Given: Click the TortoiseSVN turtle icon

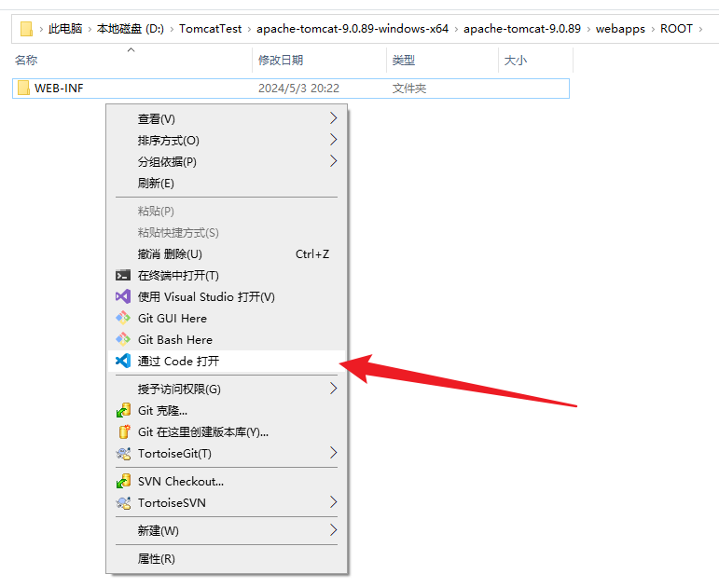Looking at the screenshot, I should click(123, 503).
